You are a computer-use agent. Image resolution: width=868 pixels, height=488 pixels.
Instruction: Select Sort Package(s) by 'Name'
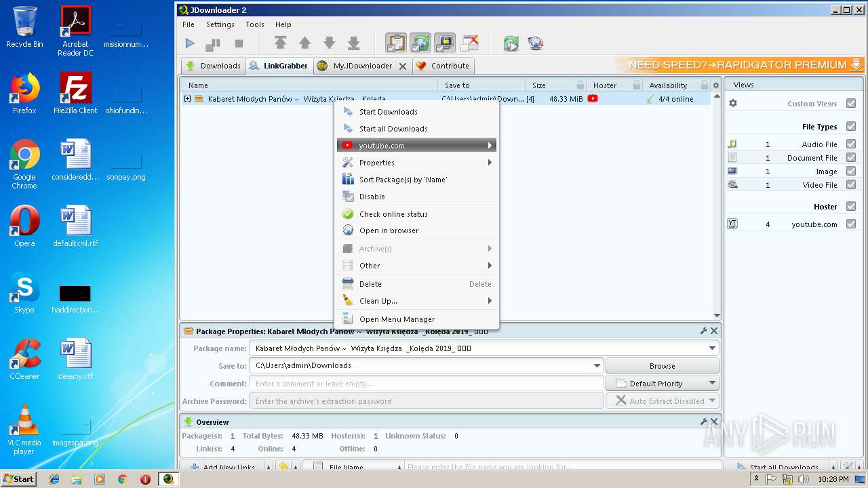[x=416, y=180]
